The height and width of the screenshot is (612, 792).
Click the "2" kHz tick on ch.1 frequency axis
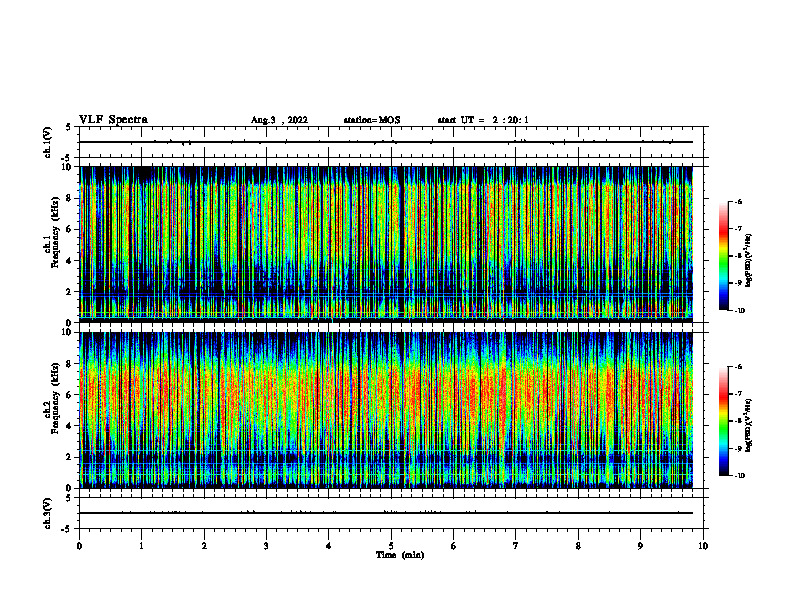70,291
